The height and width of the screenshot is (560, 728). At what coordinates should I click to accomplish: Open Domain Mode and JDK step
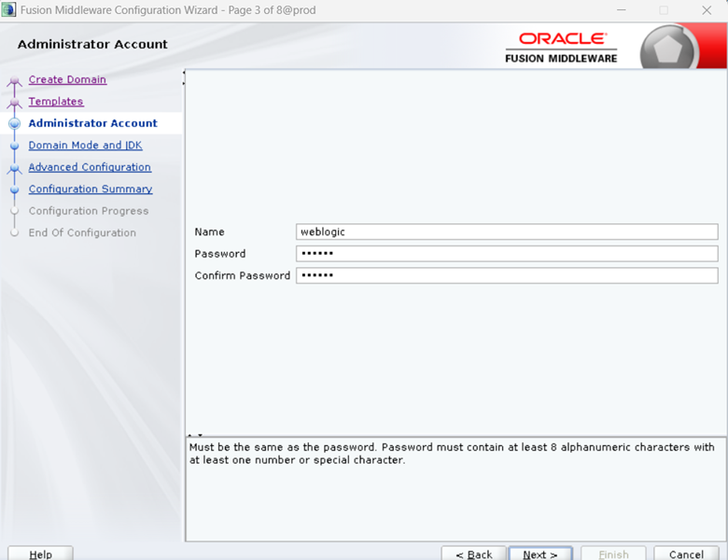point(86,145)
